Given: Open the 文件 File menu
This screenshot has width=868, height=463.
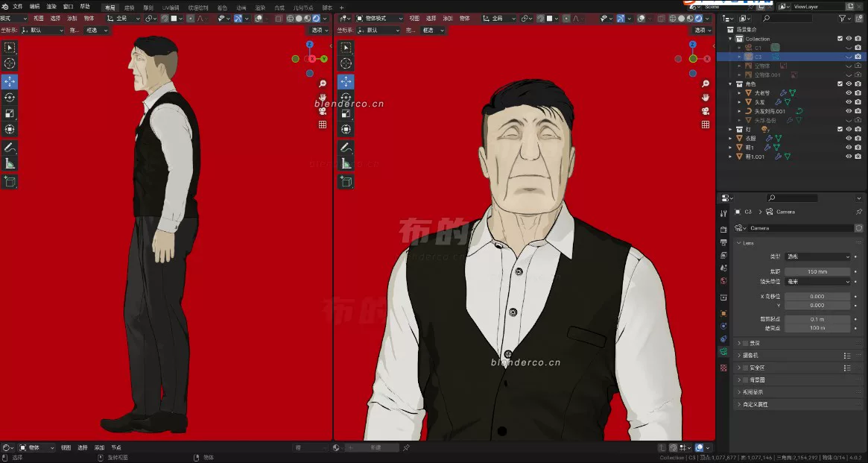Looking at the screenshot, I should tap(18, 7).
